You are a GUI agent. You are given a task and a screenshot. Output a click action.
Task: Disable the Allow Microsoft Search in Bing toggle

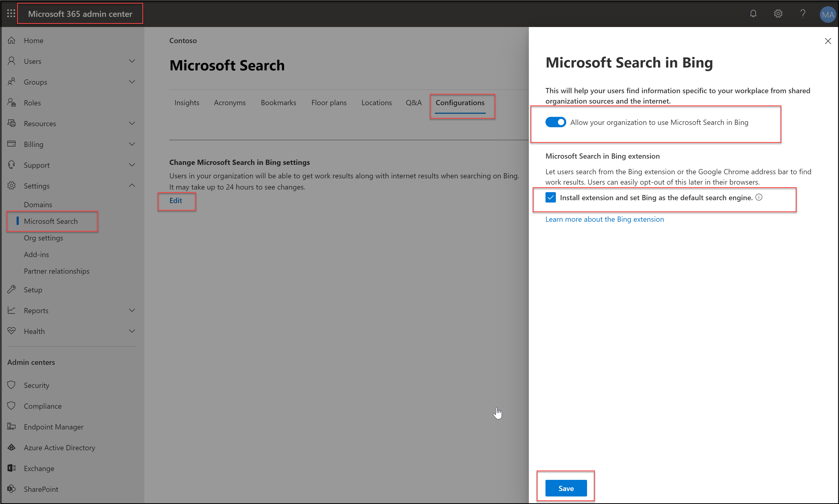(x=556, y=122)
